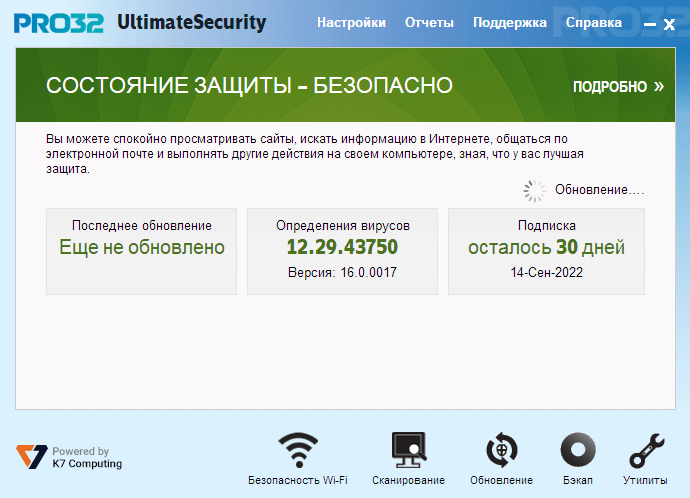Open the Отчеты reports menu
This screenshot has height=498, width=690.
pos(429,22)
